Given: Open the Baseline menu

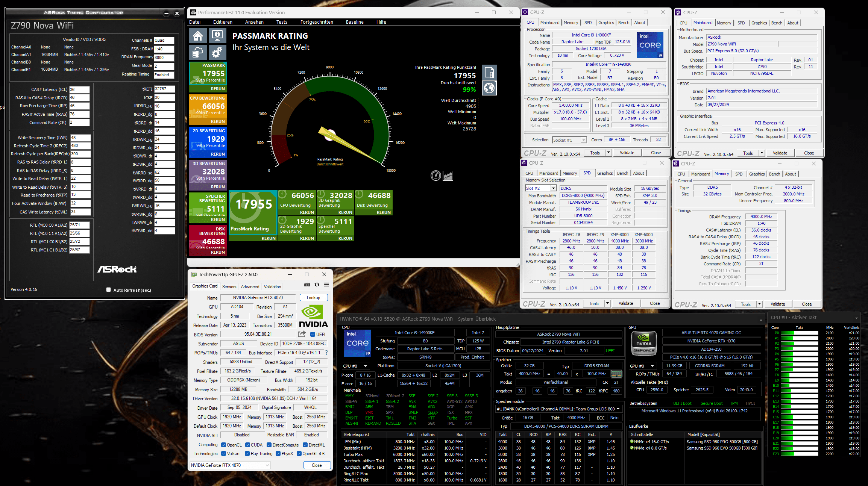Looking at the screenshot, I should (355, 22).
